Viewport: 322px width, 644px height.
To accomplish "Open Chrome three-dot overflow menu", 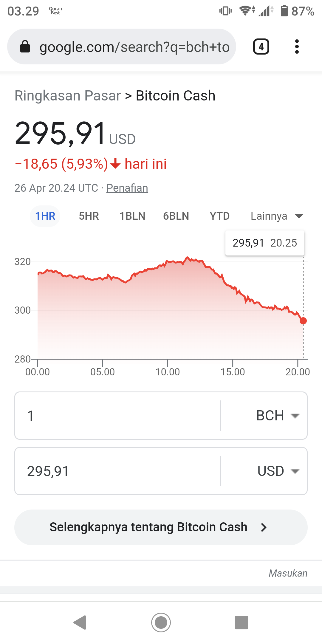I will point(297,47).
